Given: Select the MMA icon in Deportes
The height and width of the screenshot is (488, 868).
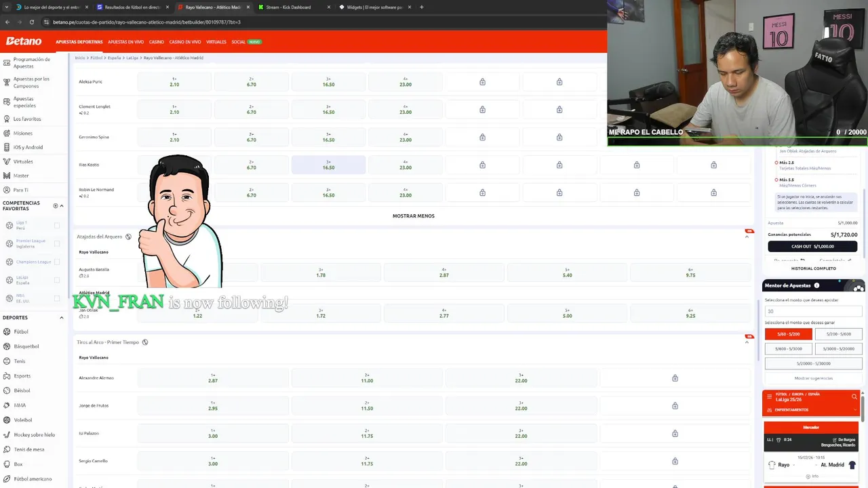Looking at the screenshot, I should point(7,405).
